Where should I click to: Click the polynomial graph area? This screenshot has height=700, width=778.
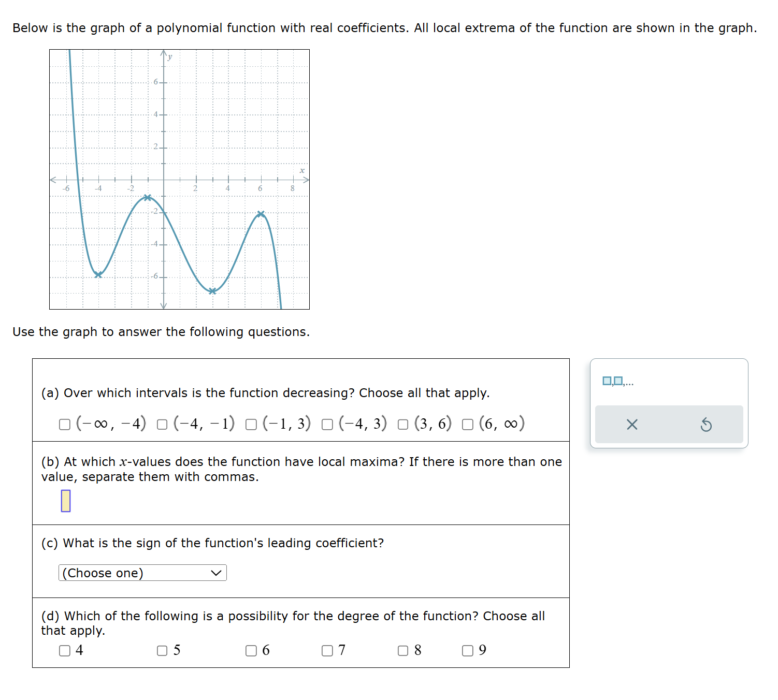pos(179,179)
